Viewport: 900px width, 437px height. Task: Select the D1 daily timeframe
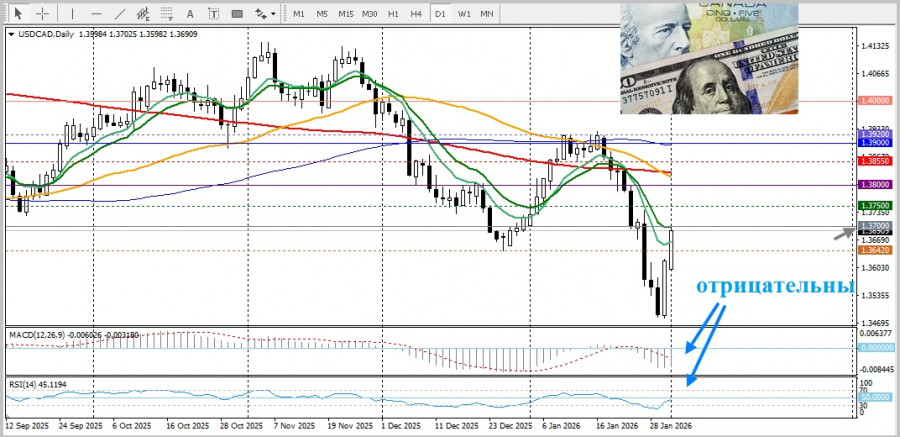[x=440, y=14]
